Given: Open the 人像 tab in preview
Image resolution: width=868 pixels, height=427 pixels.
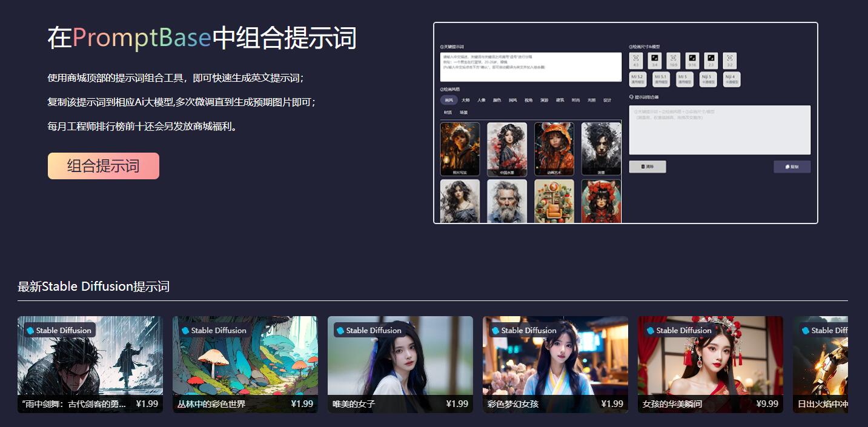Looking at the screenshot, I should [482, 100].
